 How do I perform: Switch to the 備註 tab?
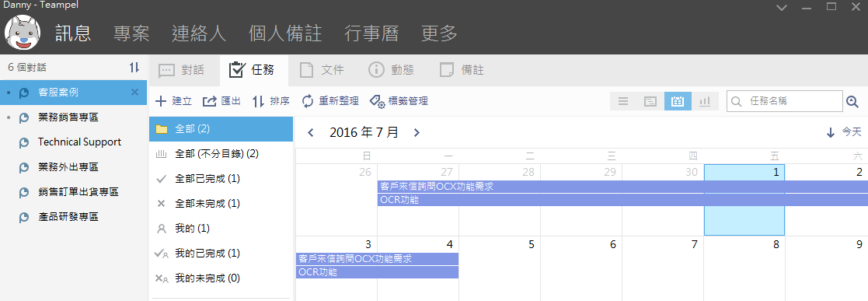click(x=462, y=71)
